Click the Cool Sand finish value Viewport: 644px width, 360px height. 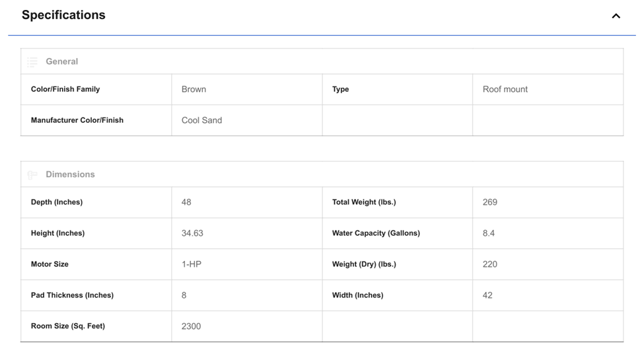[201, 120]
